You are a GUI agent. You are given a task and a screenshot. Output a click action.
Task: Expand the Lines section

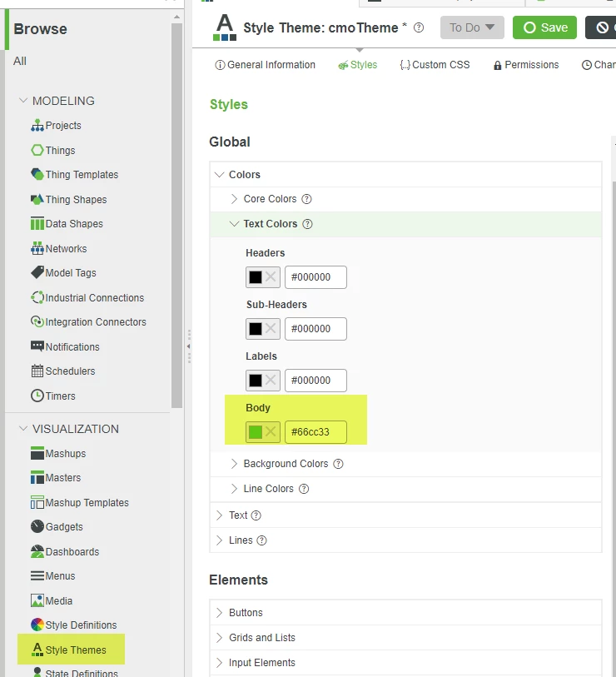click(219, 540)
